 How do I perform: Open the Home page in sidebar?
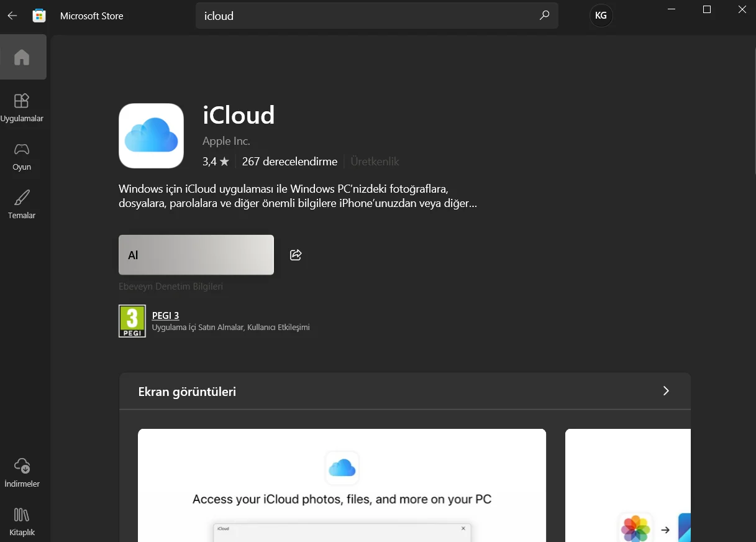pyautogui.click(x=23, y=57)
